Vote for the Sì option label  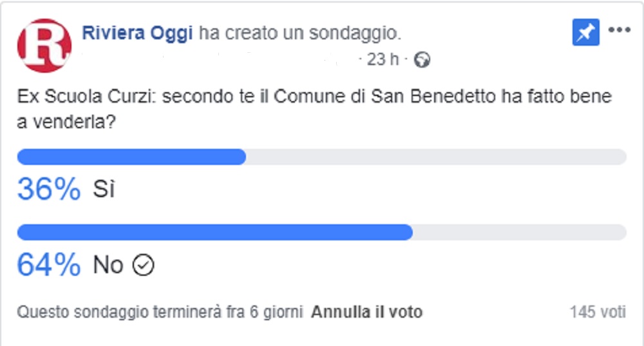coord(104,189)
